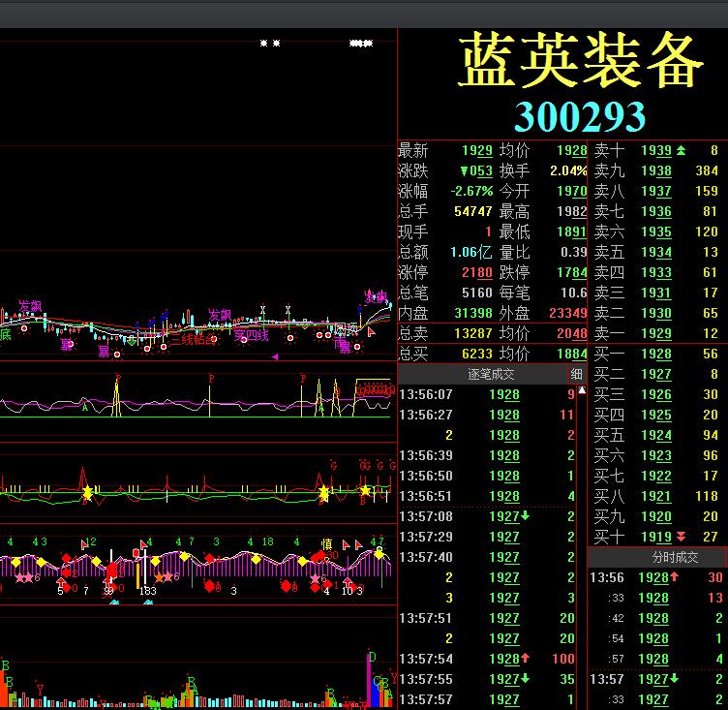Click the 总买 total buy value 6233
The height and width of the screenshot is (710, 728).
pyautogui.click(x=477, y=354)
